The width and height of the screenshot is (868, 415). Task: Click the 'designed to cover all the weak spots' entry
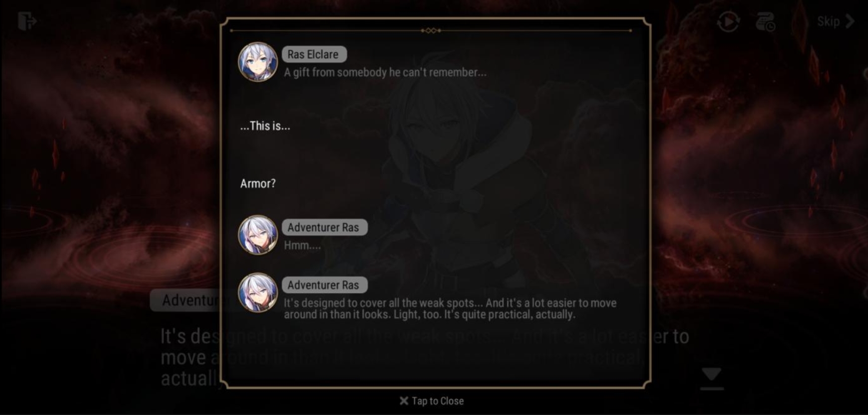coord(450,308)
